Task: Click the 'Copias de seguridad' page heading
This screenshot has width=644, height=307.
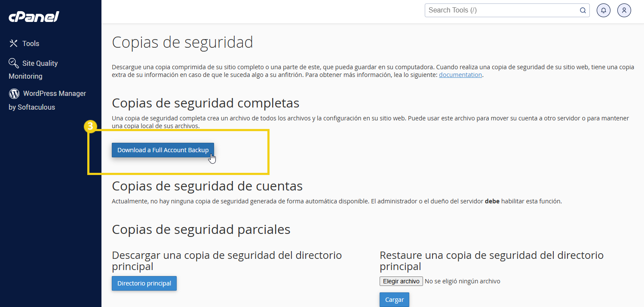Action: [182, 43]
